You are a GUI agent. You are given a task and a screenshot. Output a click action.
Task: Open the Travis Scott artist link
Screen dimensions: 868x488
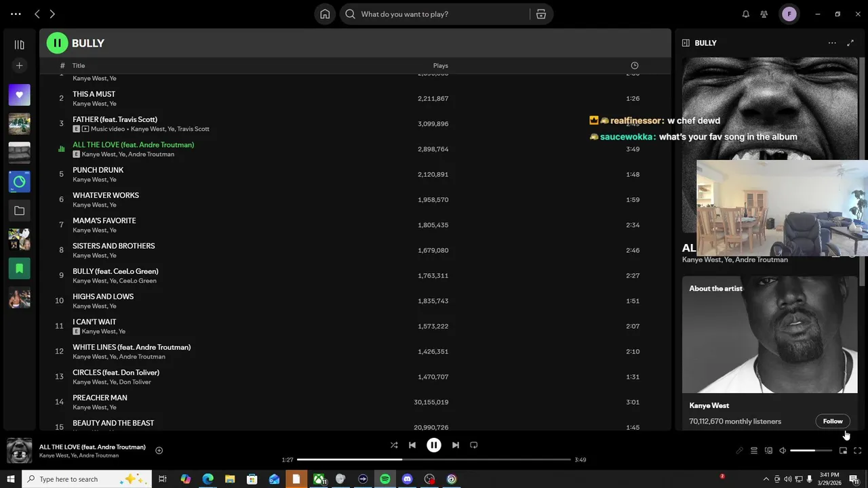pos(193,129)
